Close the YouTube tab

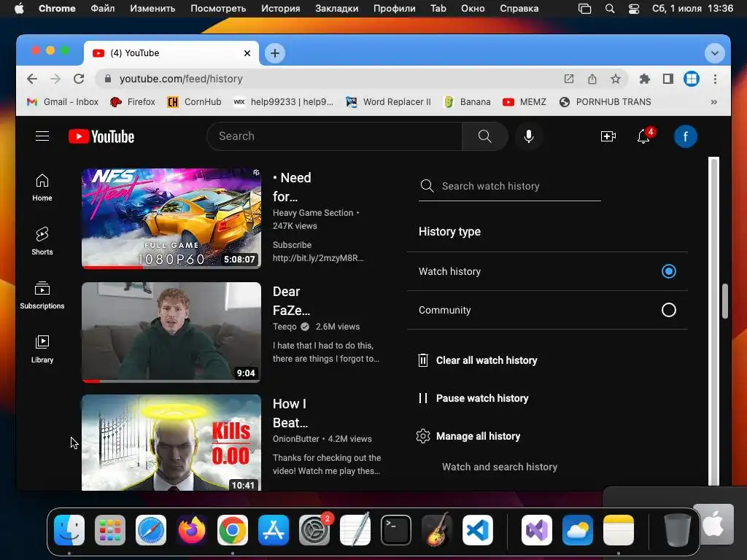(247, 52)
